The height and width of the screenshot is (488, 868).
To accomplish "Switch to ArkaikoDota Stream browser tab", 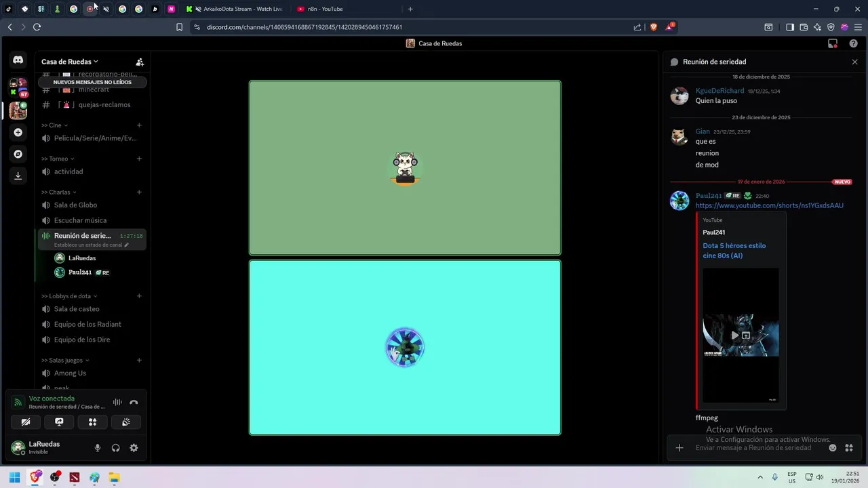I will 235,9.
